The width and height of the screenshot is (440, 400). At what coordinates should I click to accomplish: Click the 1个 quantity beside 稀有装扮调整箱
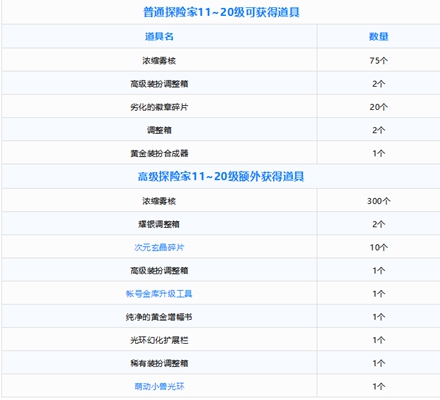(x=379, y=363)
